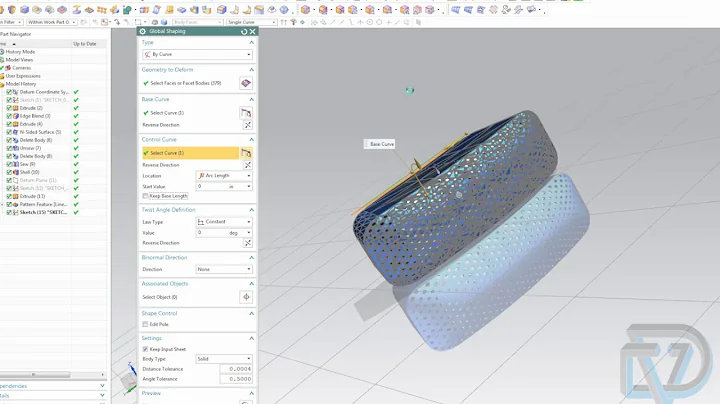Click the Angle Tolerance field
This screenshot has height=404, width=720.
click(235, 379)
